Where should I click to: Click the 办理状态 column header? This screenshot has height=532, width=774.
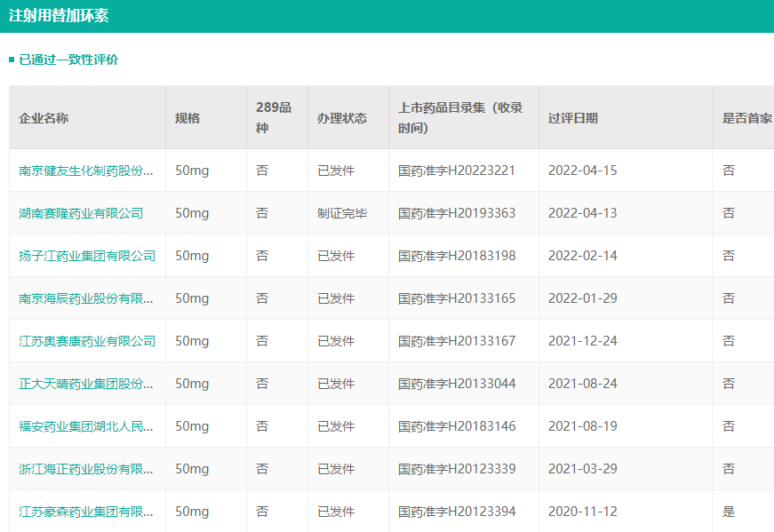click(x=342, y=118)
